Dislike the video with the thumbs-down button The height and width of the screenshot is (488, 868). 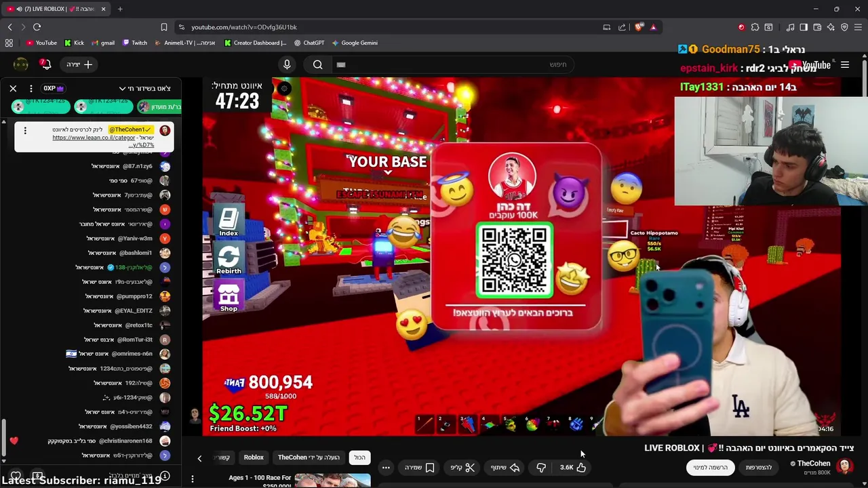tap(541, 467)
